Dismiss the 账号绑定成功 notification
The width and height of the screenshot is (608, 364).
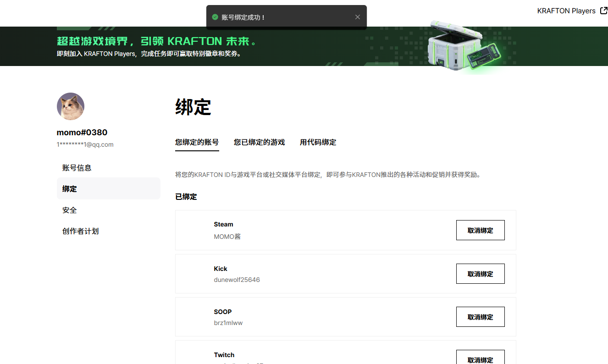358,17
